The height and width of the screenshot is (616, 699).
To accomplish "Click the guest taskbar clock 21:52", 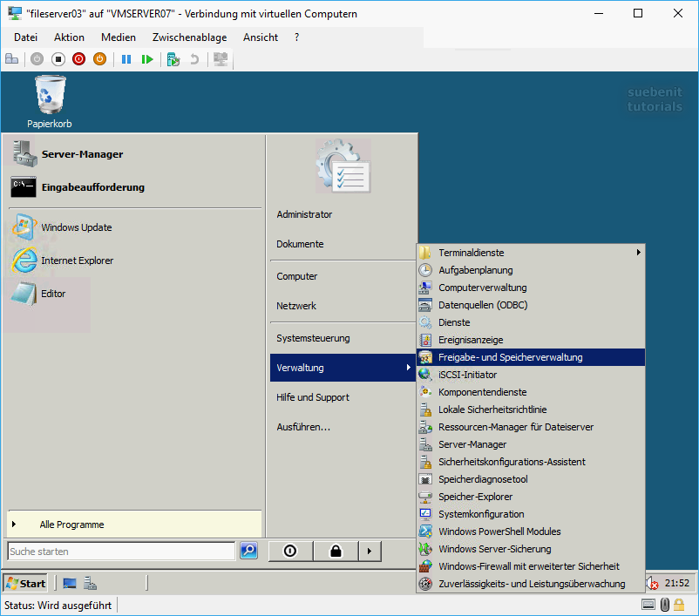I will (x=676, y=583).
